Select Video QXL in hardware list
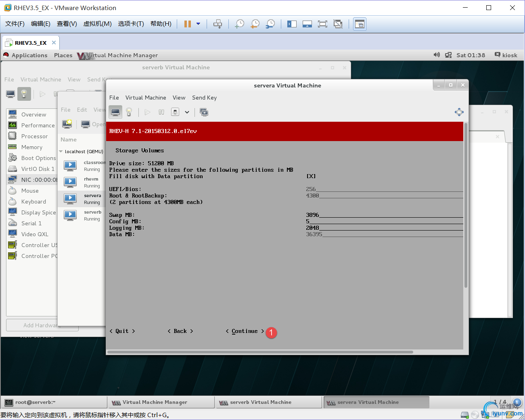Image resolution: width=525 pixels, height=420 pixels. tap(32, 234)
